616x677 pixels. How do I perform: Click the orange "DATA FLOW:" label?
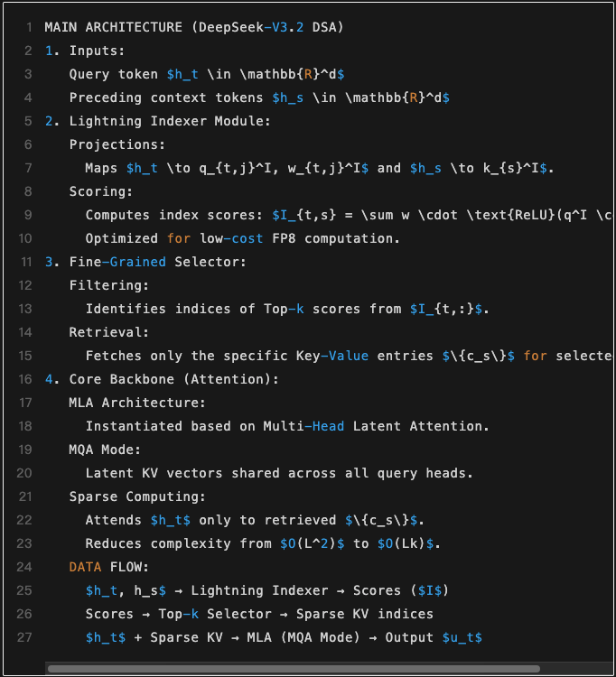(109, 567)
